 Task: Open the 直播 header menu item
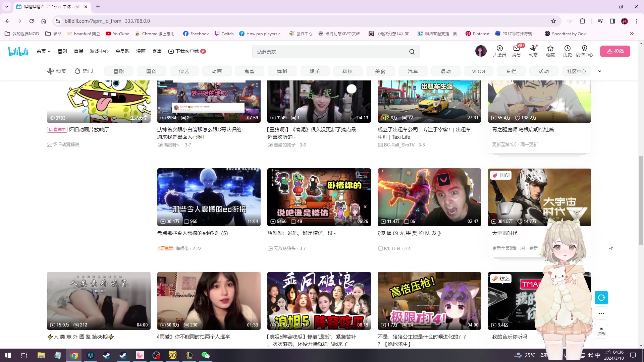78,51
